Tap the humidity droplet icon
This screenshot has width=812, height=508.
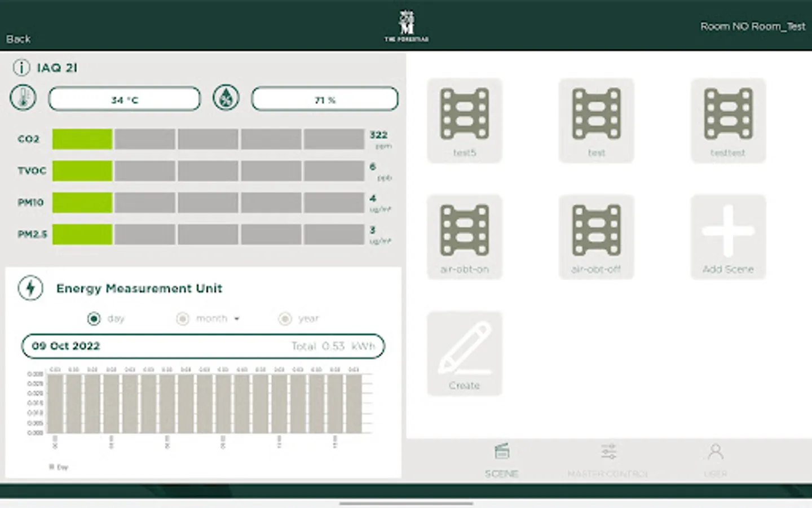tap(226, 98)
